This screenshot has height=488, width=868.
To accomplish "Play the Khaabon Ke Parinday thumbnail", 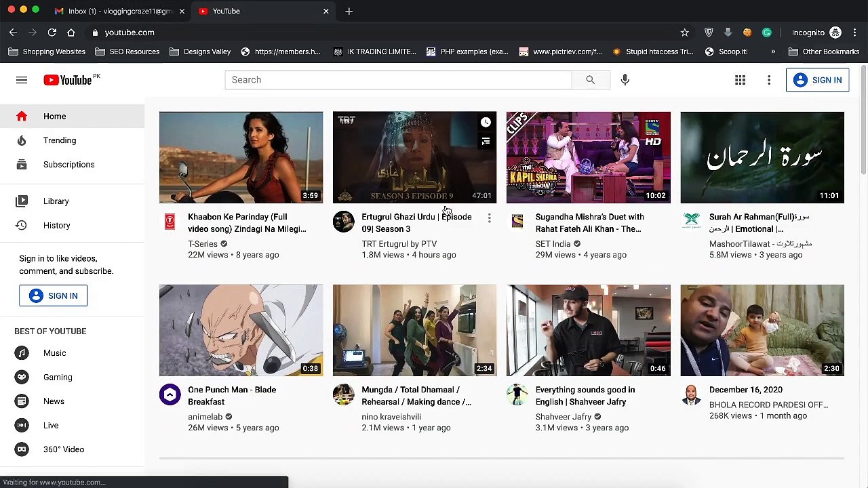I will coord(241,157).
